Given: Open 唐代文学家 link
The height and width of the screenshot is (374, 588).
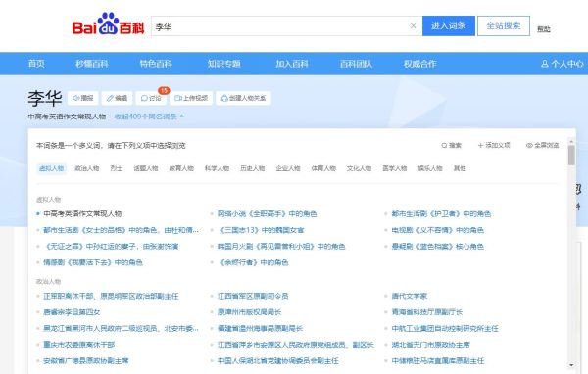Looking at the screenshot, I should [409, 296].
